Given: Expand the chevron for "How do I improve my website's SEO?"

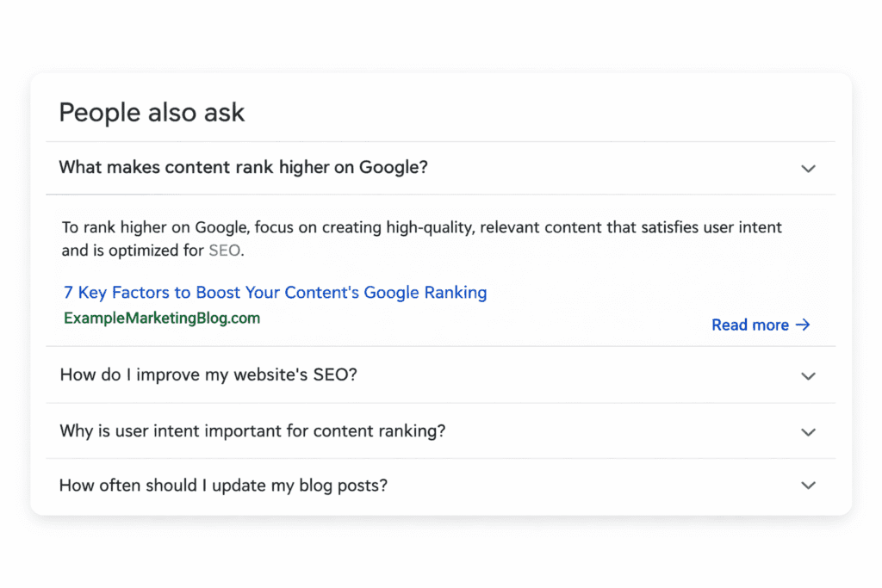Looking at the screenshot, I should click(808, 376).
